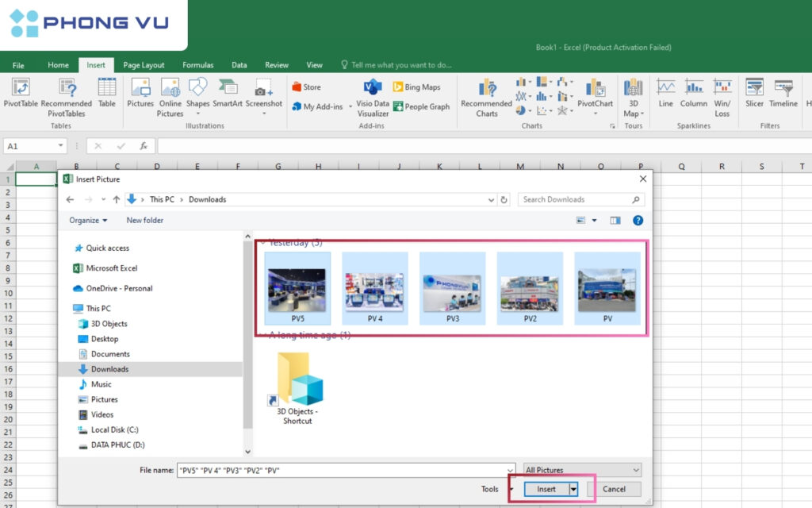Click New folder
812x508 pixels.
pyautogui.click(x=144, y=221)
